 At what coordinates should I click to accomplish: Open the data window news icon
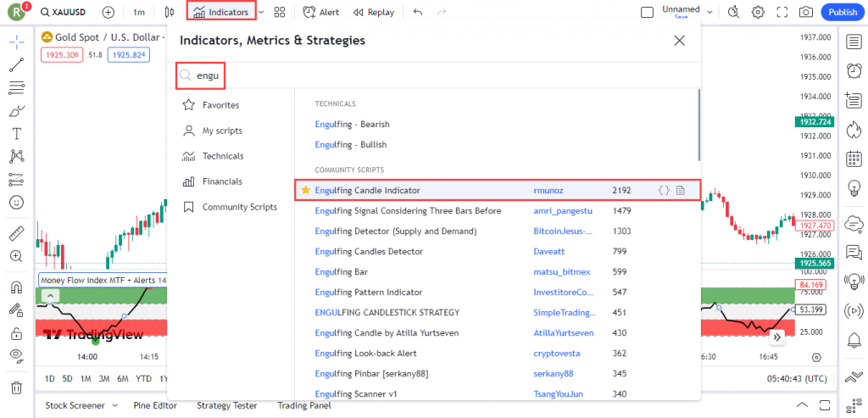point(854,100)
